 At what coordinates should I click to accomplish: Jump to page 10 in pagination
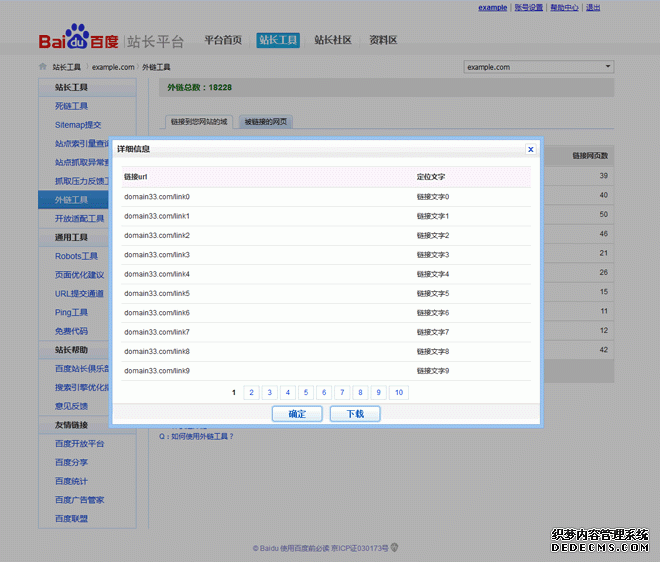point(399,393)
